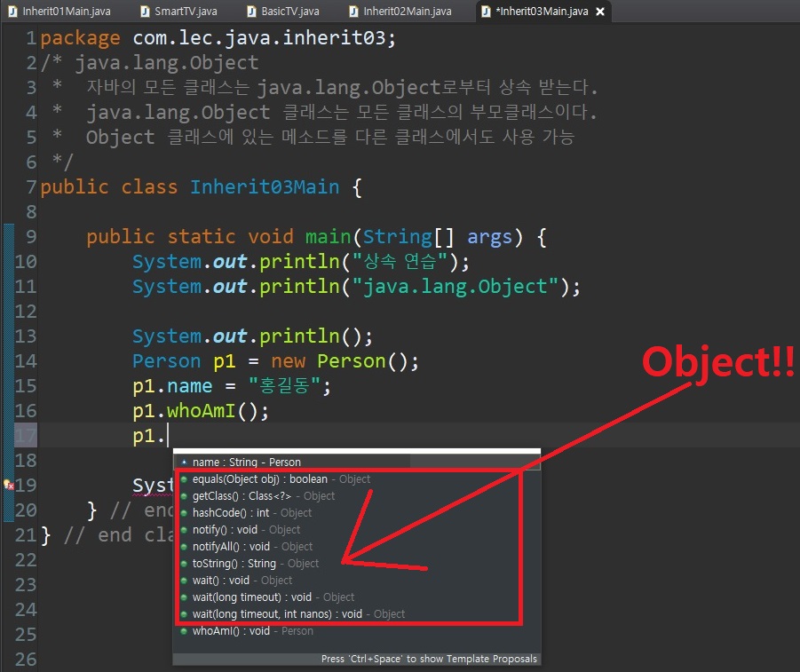Select the *Inherit03Main.java tab
The width and height of the screenshot is (800, 672).
pyautogui.click(x=542, y=12)
